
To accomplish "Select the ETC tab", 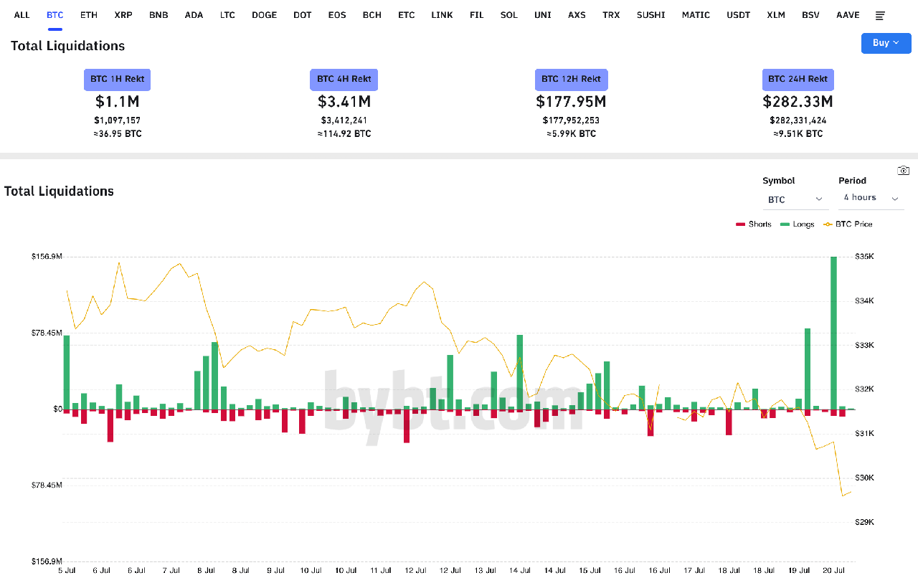I will [x=407, y=15].
